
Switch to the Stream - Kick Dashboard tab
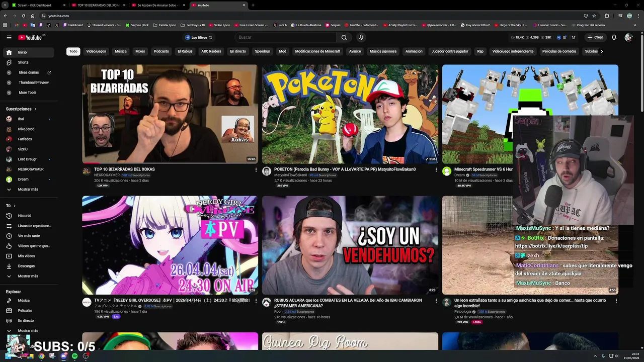[36, 5]
